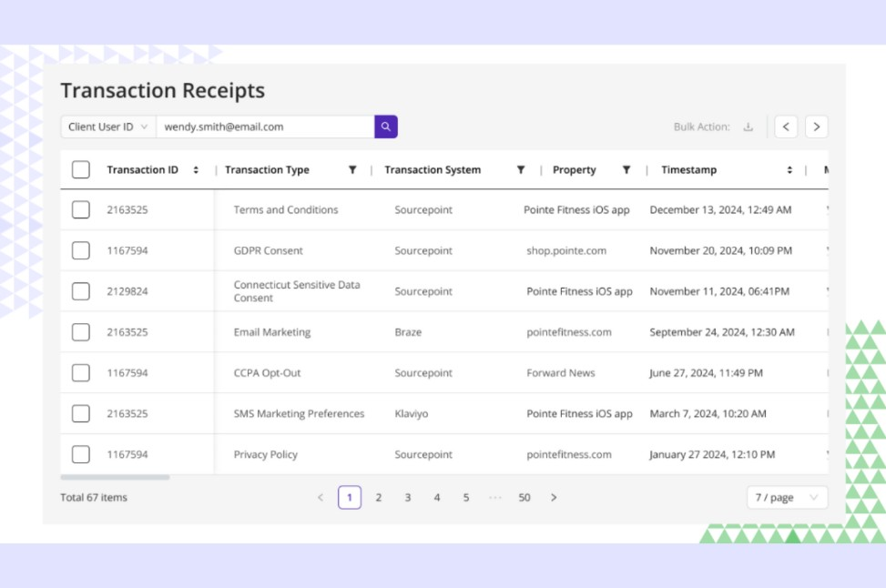Open the filter for Transaction Type column

pos(352,169)
